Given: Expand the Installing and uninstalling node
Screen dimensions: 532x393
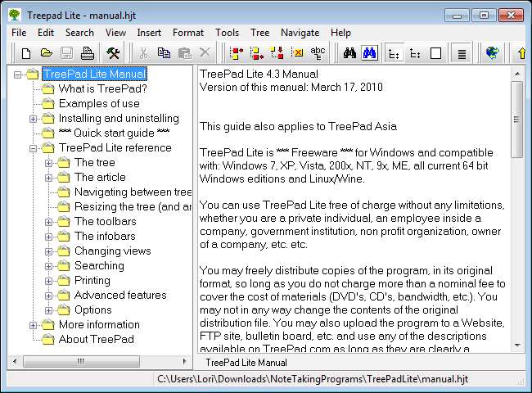Looking at the screenshot, I should [33, 119].
